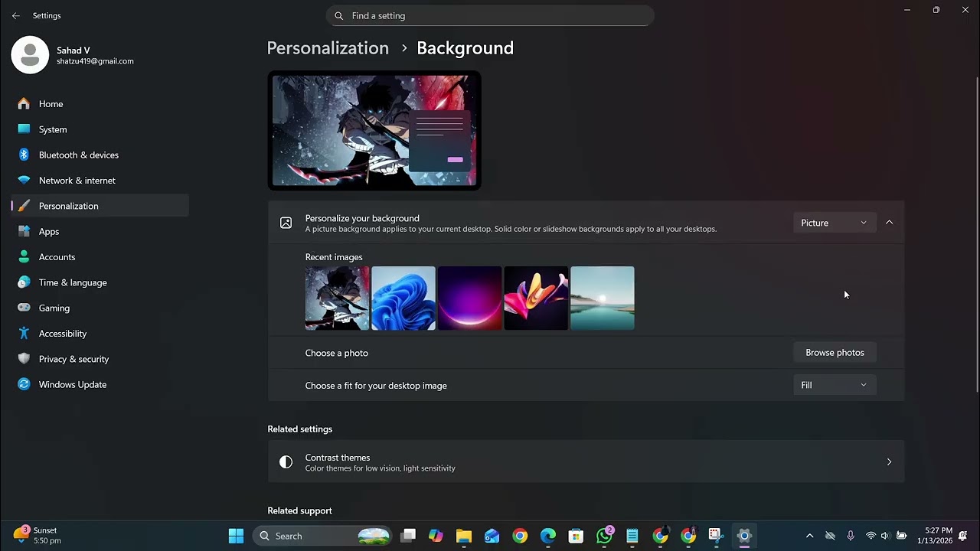Image resolution: width=980 pixels, height=551 pixels.
Task: Select the blue Windows bloom wallpaper
Action: pyautogui.click(x=403, y=298)
